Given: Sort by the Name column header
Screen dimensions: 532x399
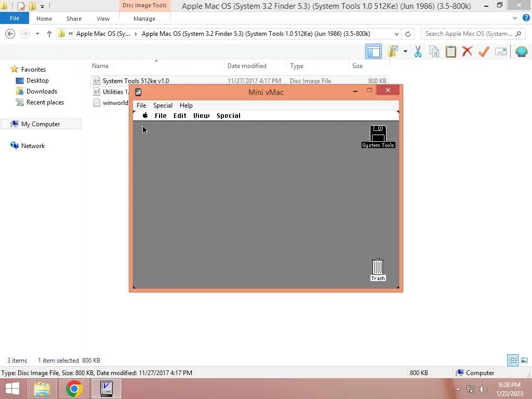Looking at the screenshot, I should [100, 66].
